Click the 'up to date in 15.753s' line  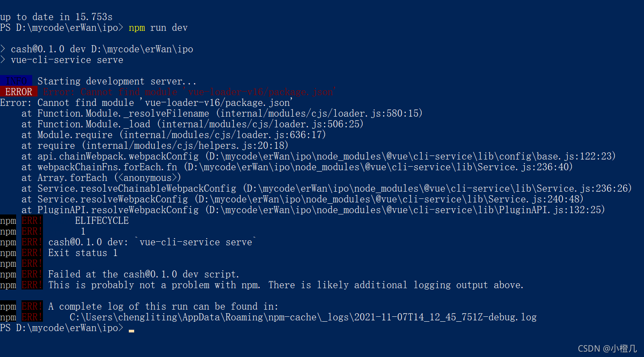56,17
